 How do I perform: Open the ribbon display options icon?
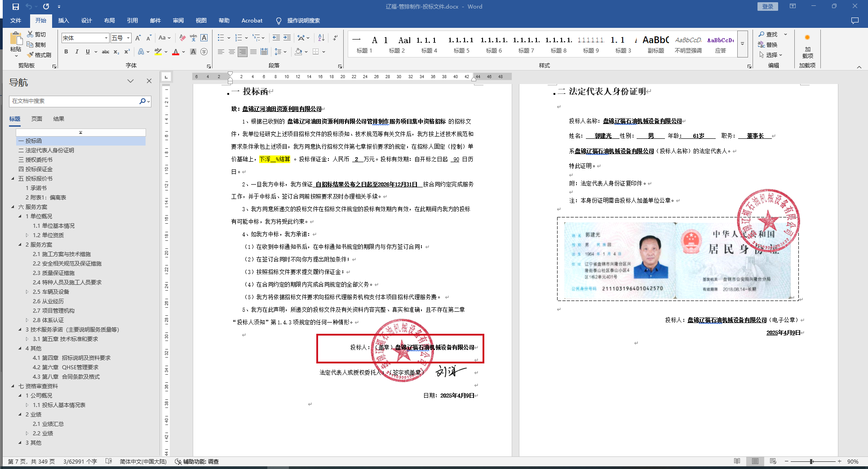tap(793, 6)
